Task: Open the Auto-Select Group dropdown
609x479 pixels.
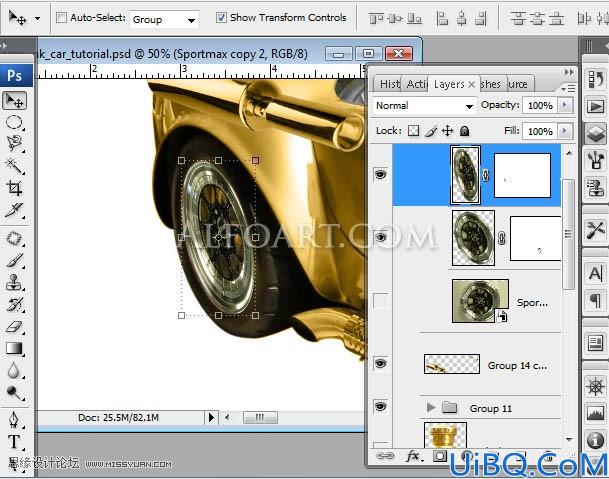Action: click(164, 19)
